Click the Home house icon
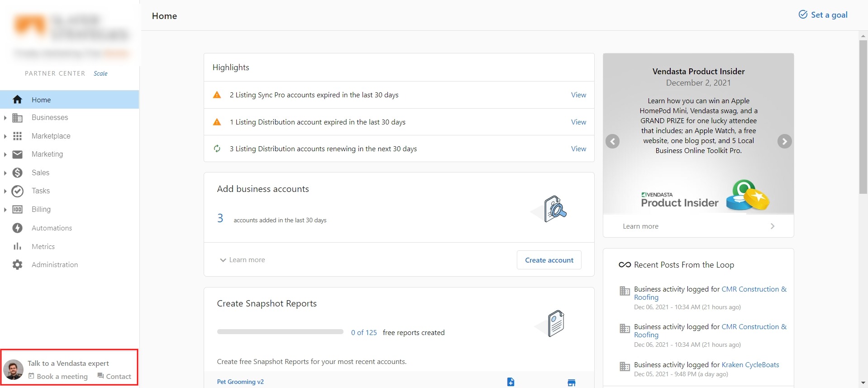868x388 pixels. (17, 100)
